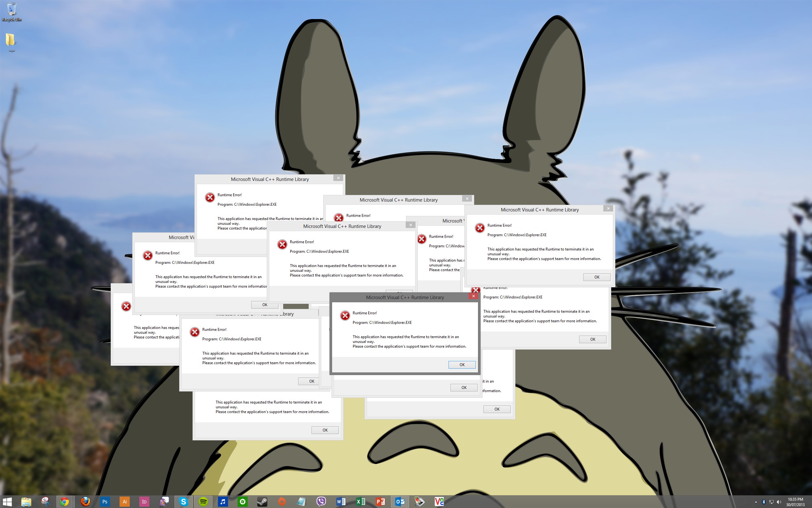Launch Snipping Tool from the taskbar
This screenshot has height=508, width=812.
(46, 502)
